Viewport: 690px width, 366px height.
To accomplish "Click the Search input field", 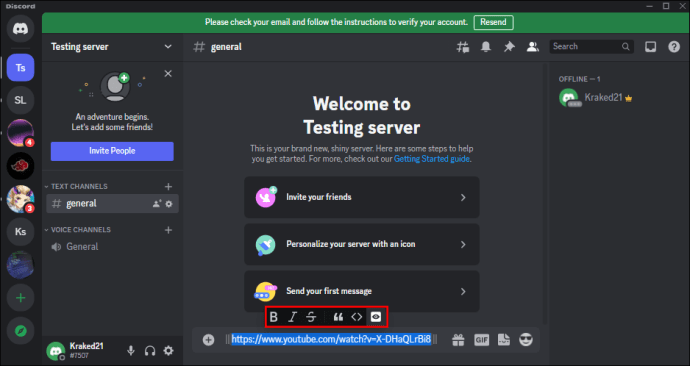I will click(x=591, y=47).
